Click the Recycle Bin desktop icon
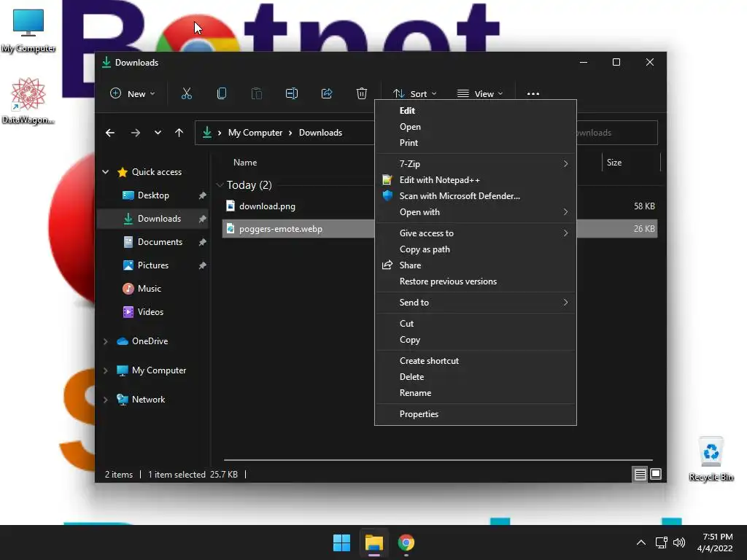 coord(711,459)
